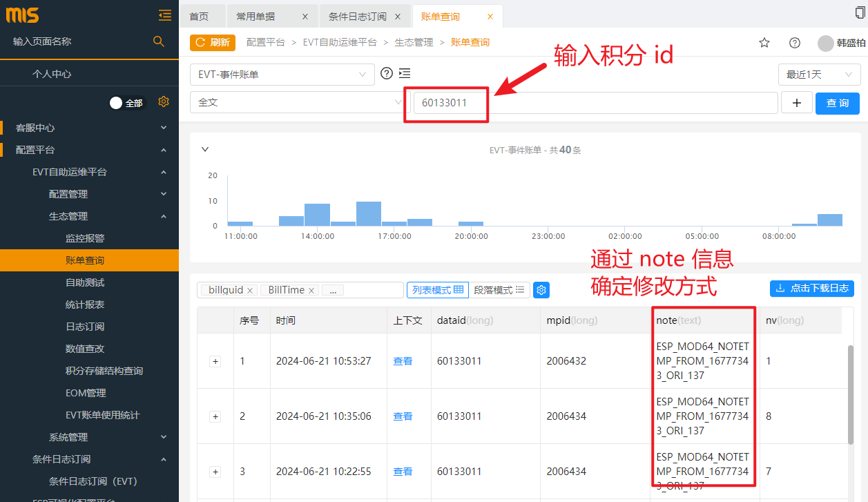Open the help question mark in header
868x502 pixels.
coord(795,43)
